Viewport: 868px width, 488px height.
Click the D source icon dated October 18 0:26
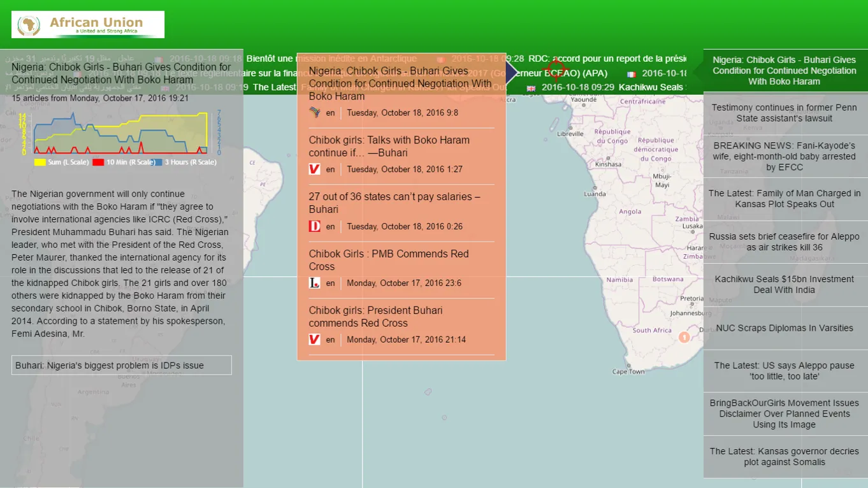(315, 226)
